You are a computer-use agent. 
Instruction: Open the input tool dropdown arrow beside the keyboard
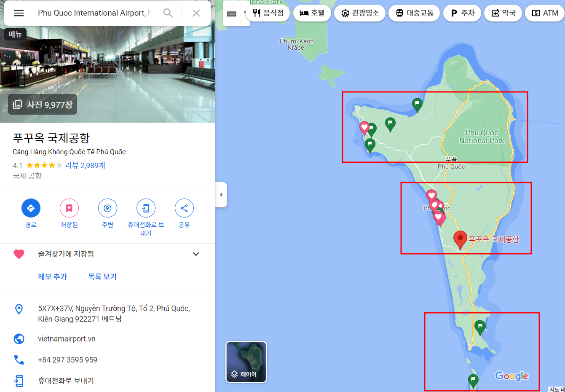[x=245, y=13]
